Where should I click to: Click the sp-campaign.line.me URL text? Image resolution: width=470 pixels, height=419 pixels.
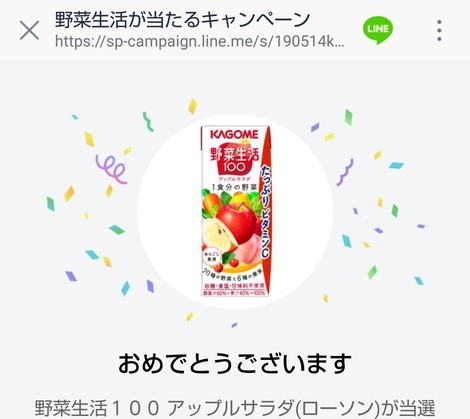[200, 42]
